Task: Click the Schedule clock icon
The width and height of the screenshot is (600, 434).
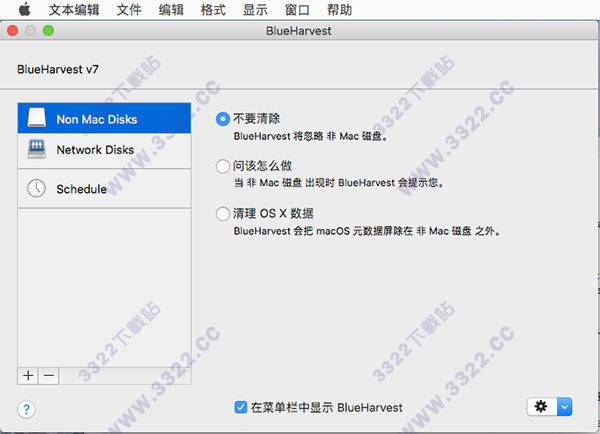Action: (x=36, y=188)
